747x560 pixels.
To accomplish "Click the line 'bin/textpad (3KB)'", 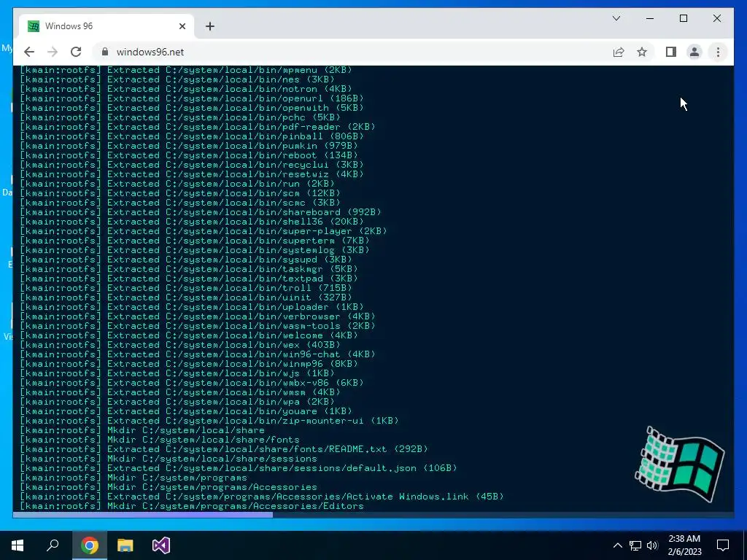I will point(189,279).
